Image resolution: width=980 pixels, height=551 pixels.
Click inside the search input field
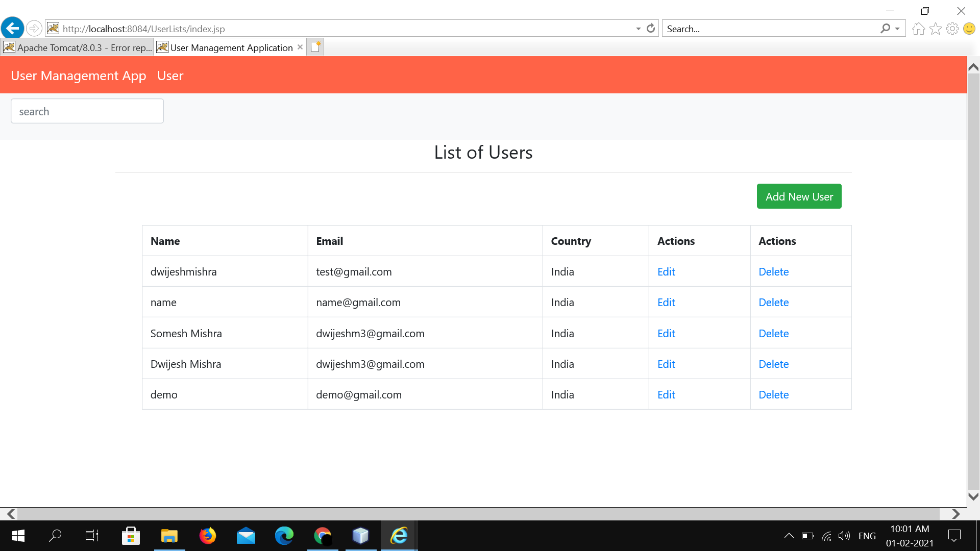click(x=87, y=111)
